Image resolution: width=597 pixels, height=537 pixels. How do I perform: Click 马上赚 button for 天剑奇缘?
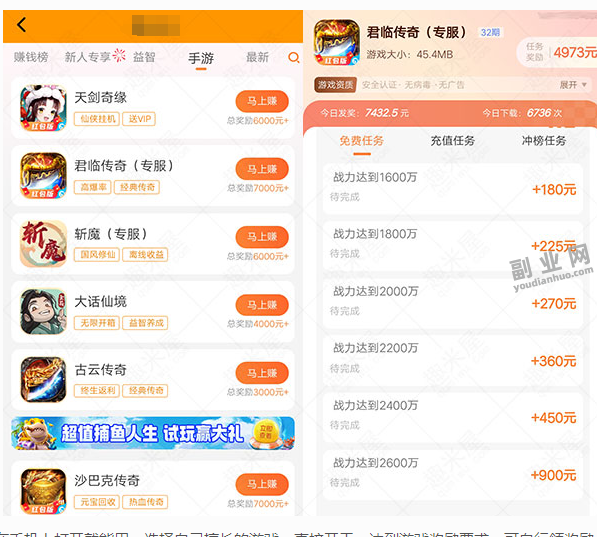tap(262, 101)
